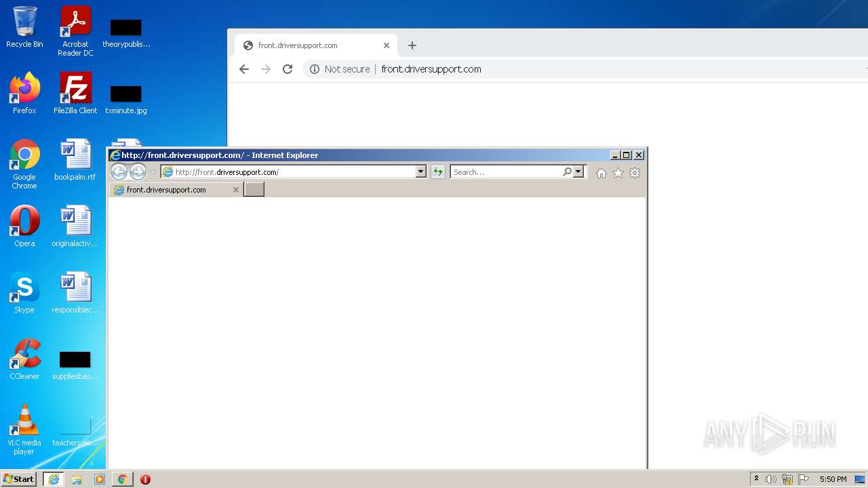The image size is (868, 488).
Task: Select responsiblec document on desktop
Action: click(75, 293)
